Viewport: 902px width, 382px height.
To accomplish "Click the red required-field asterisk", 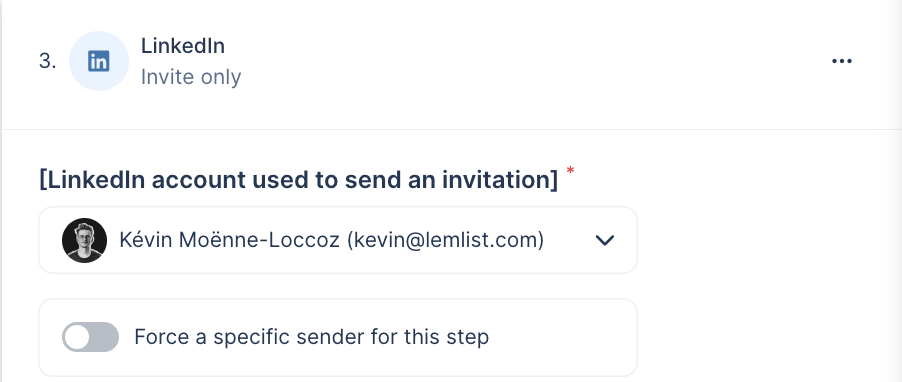I will [570, 171].
